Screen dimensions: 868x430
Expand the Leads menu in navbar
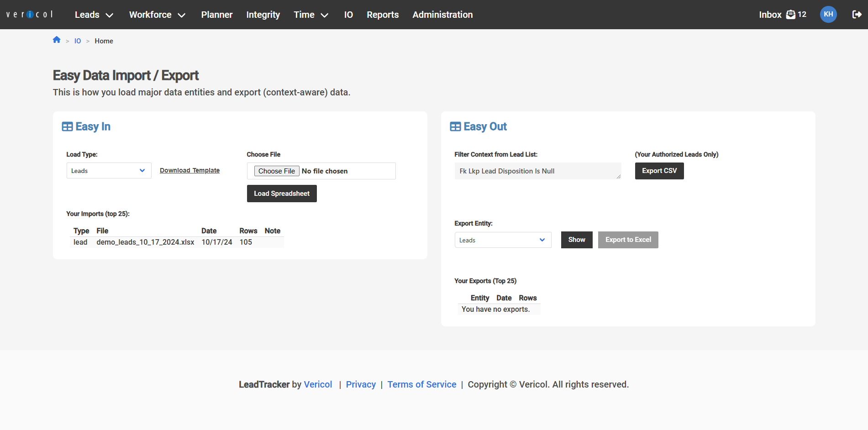94,15
